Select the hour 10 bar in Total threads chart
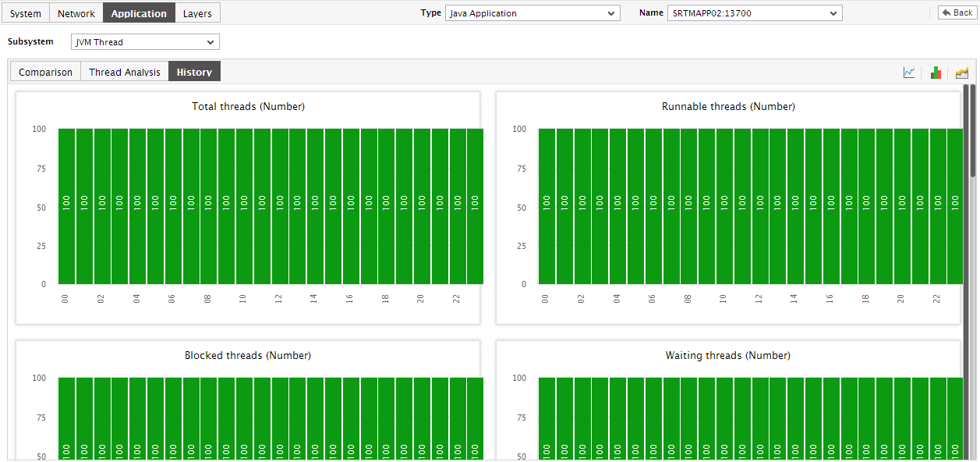980x462 pixels. point(244,206)
